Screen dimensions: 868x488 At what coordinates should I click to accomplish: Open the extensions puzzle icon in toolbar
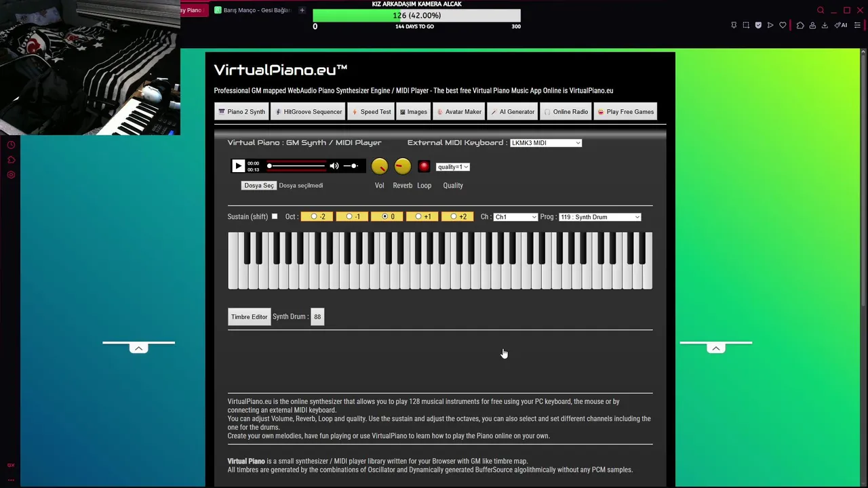(x=800, y=25)
